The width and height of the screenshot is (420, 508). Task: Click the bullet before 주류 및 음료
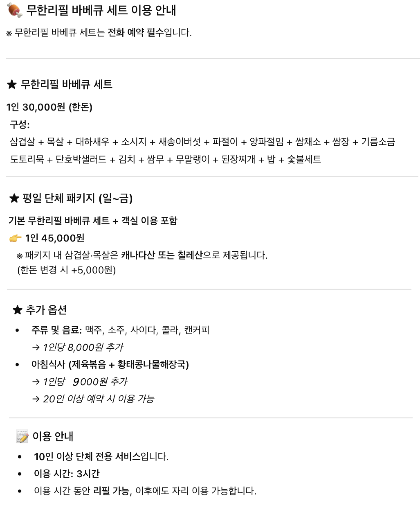click(x=17, y=330)
